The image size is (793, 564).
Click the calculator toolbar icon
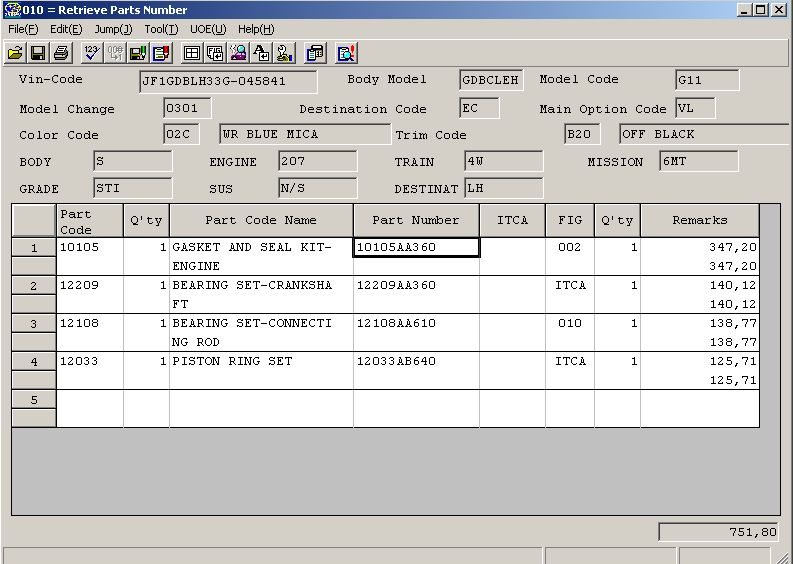(315, 53)
